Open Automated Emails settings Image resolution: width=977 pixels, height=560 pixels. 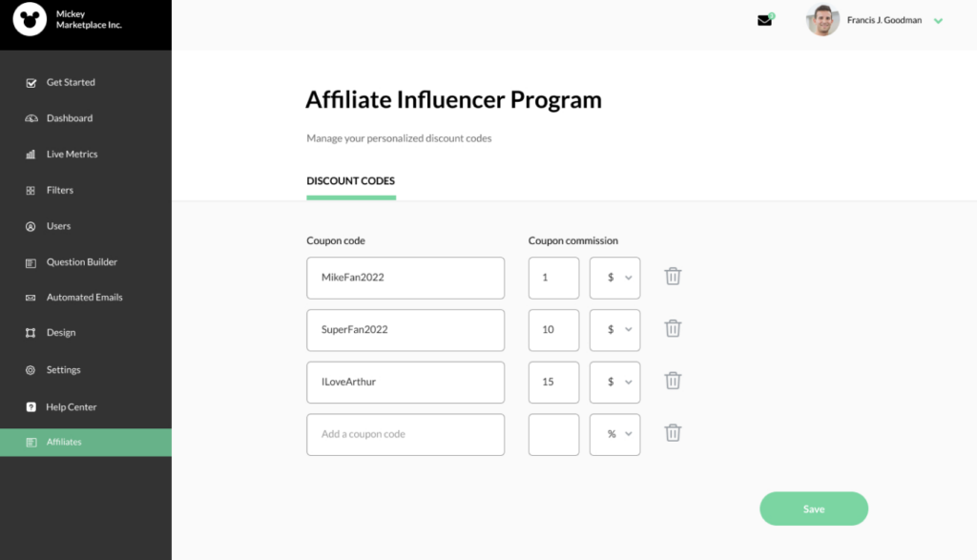[85, 297]
